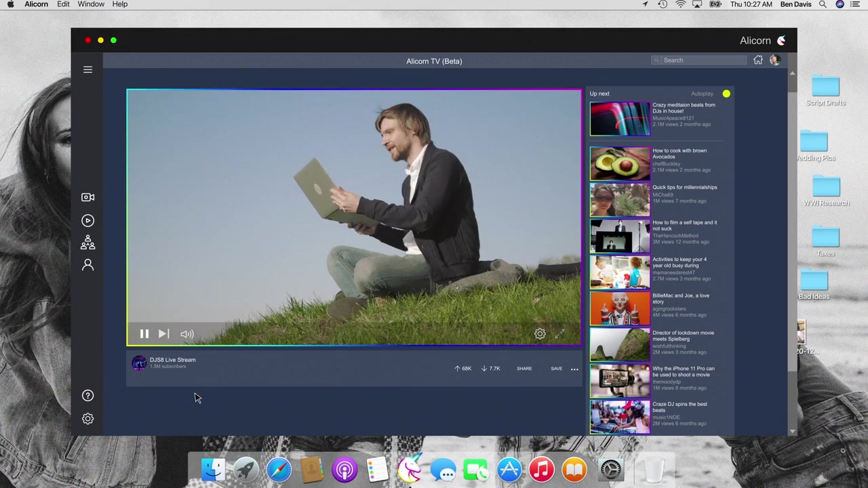Screen dimensions: 868x488
Task: Open the community group icon in sidebar
Action: (87, 243)
